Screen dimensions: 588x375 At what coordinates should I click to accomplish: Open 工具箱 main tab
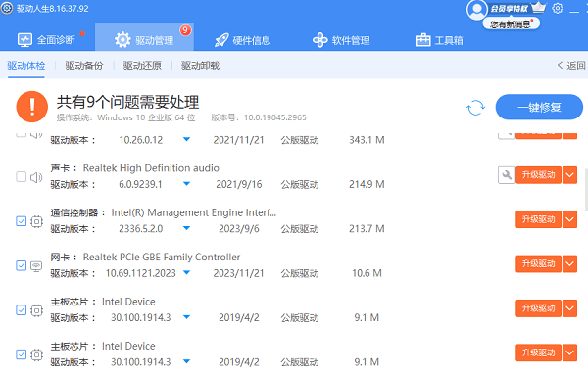[439, 40]
